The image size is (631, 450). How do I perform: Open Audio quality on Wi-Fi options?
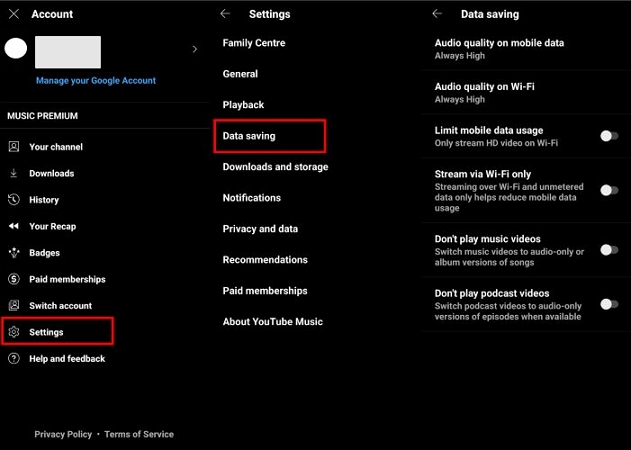[x=484, y=92]
